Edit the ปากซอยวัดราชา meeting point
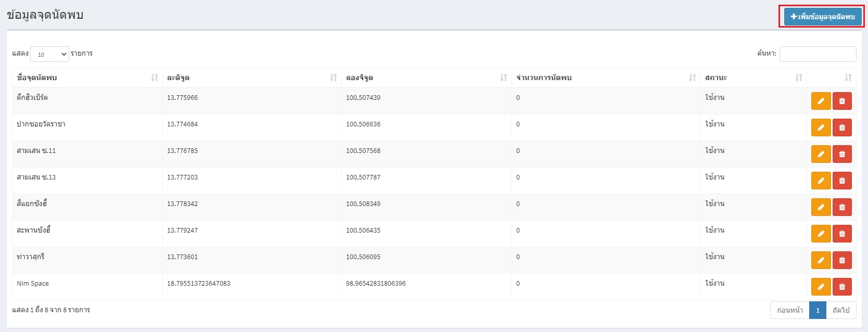The height and width of the screenshot is (332, 868). pyautogui.click(x=821, y=127)
